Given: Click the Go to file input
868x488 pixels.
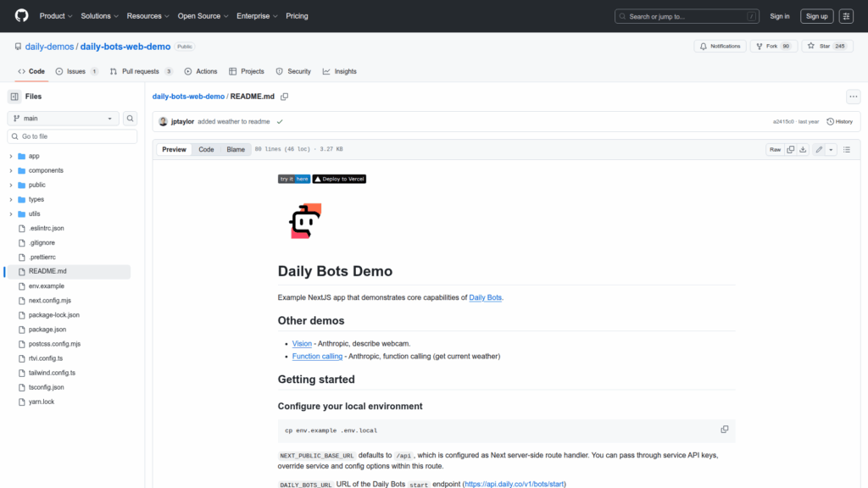Looking at the screenshot, I should click(x=72, y=136).
